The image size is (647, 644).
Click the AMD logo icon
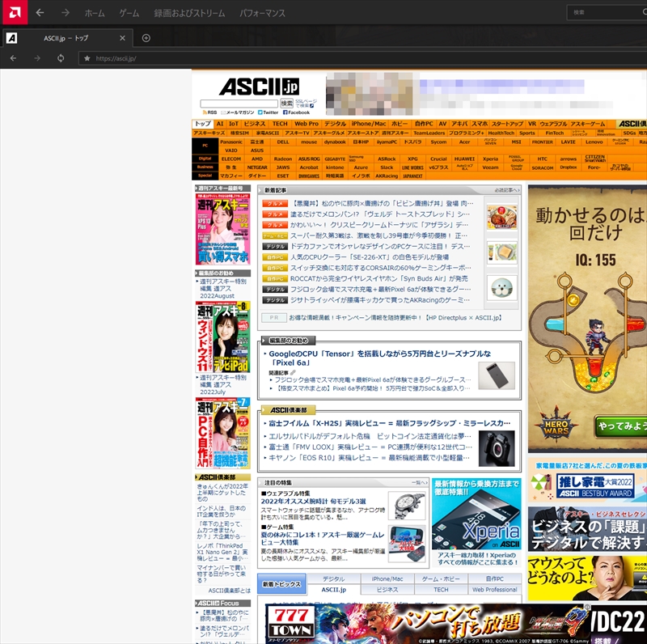15,12
